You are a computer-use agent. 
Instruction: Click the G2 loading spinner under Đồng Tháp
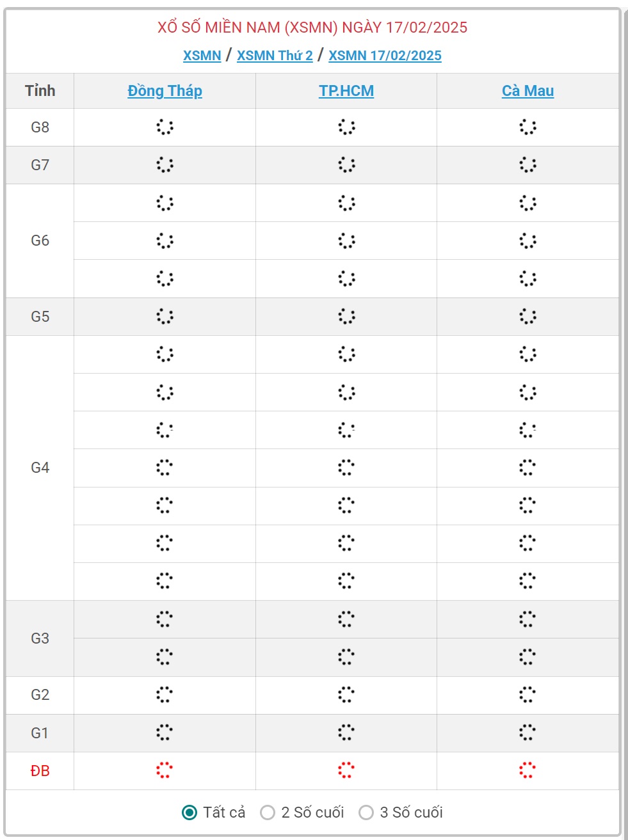[165, 695]
